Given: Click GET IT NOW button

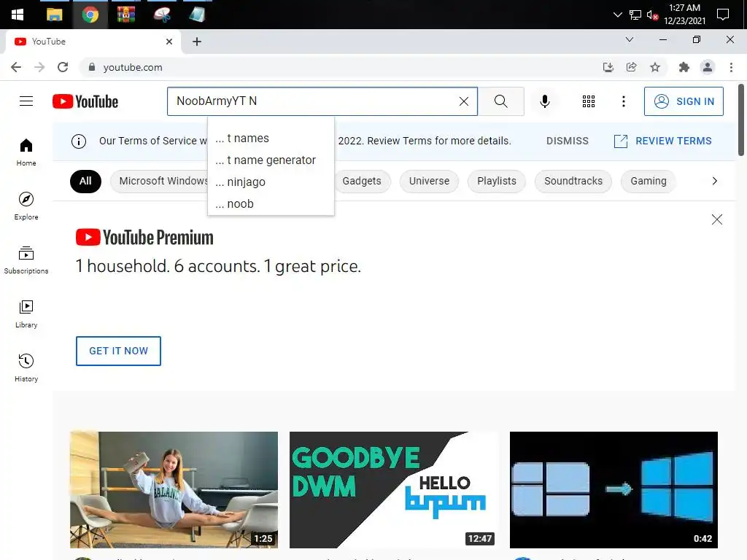Looking at the screenshot, I should pos(118,351).
